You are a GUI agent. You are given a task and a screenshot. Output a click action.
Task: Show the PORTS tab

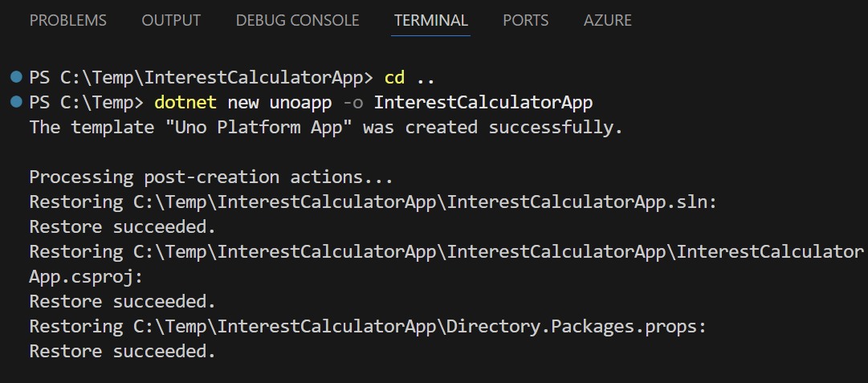tap(526, 21)
